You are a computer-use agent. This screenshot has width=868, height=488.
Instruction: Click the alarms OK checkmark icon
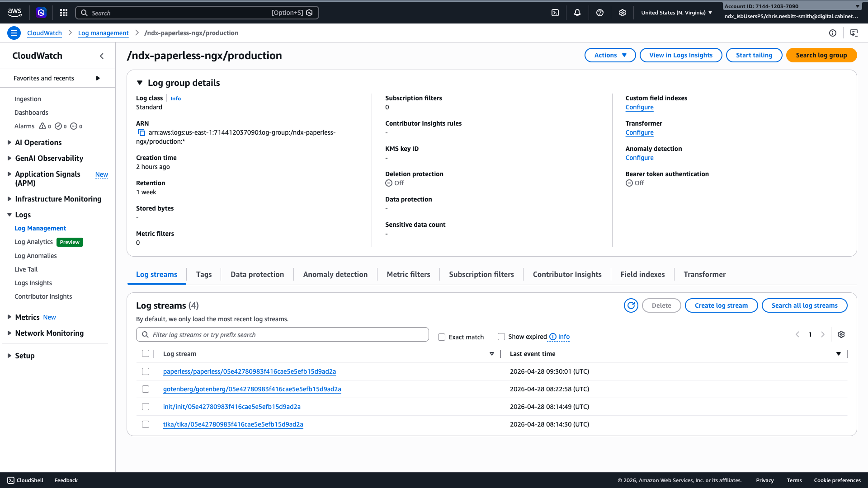(x=58, y=126)
